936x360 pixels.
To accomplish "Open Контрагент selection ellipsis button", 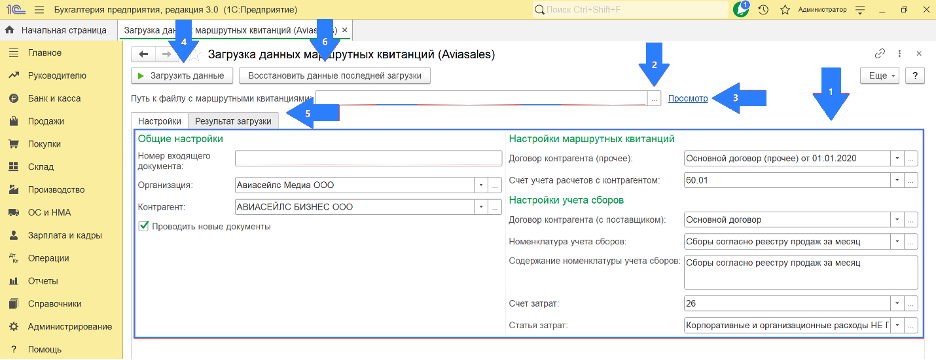I will coord(494,207).
